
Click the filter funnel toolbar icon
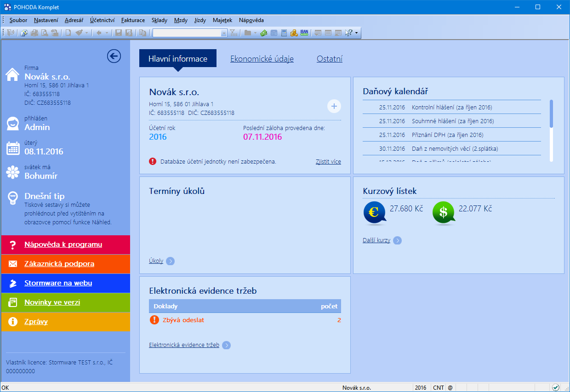(x=233, y=33)
